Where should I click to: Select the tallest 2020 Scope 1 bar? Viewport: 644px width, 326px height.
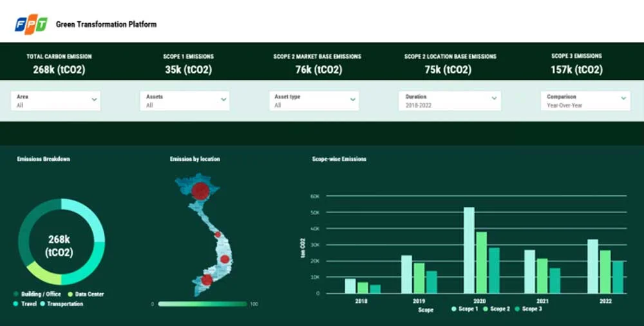tap(469, 250)
